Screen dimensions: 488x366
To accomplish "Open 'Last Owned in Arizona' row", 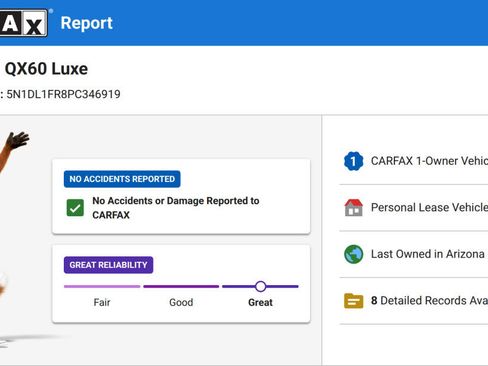I will (x=414, y=254).
